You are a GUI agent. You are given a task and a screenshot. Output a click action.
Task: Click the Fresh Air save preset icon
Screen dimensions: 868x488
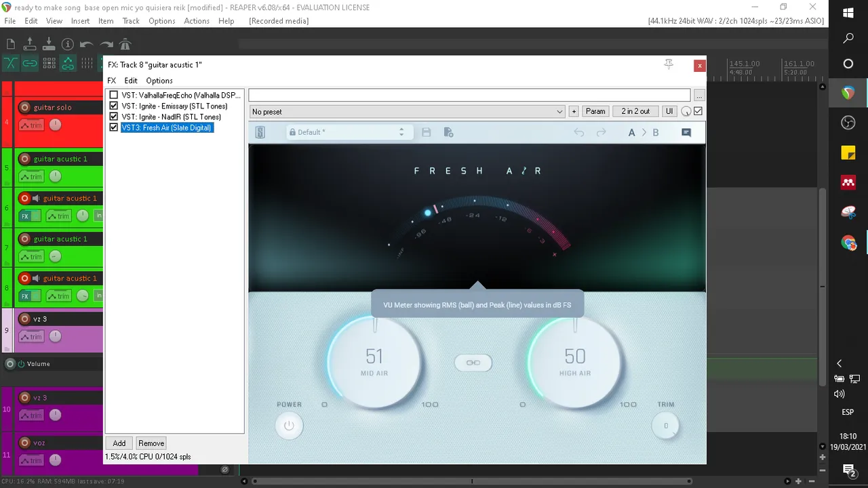pyautogui.click(x=426, y=132)
